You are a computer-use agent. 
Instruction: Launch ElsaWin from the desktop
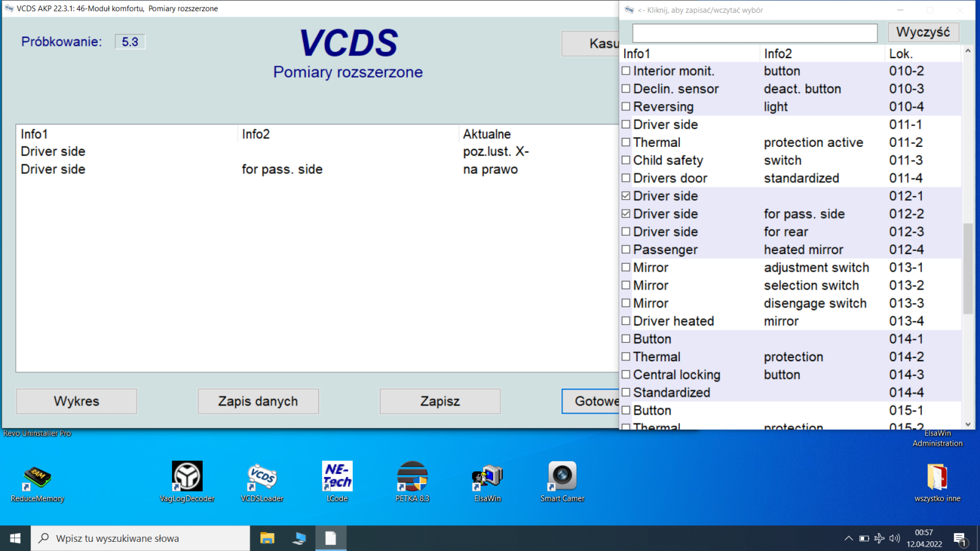488,482
